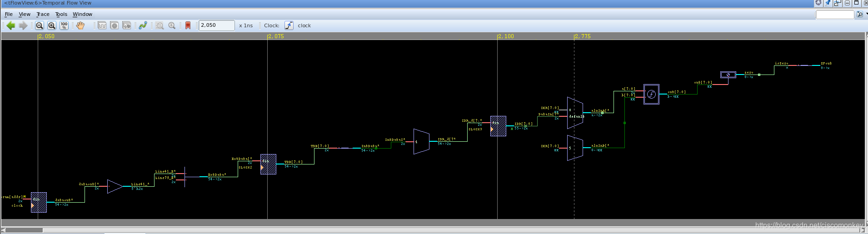Open the View menu

click(x=25, y=14)
